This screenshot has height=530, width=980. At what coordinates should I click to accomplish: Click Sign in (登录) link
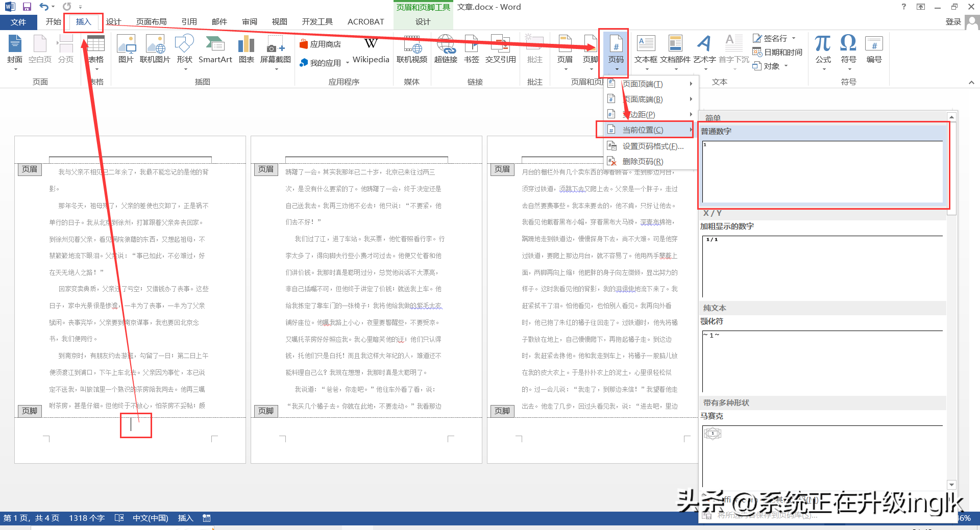tap(953, 21)
